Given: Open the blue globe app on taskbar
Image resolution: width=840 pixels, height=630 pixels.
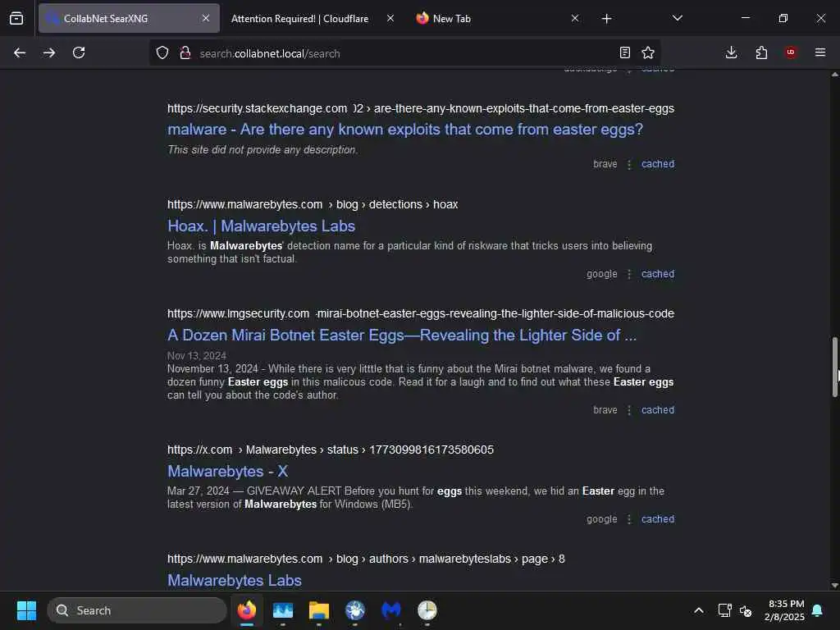Looking at the screenshot, I should tap(354, 610).
